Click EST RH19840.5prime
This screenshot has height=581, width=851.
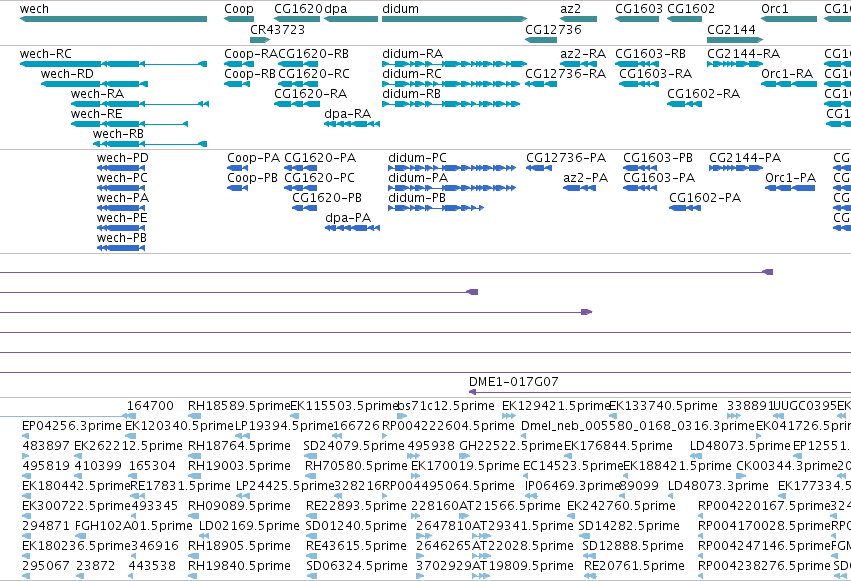[x=239, y=566]
